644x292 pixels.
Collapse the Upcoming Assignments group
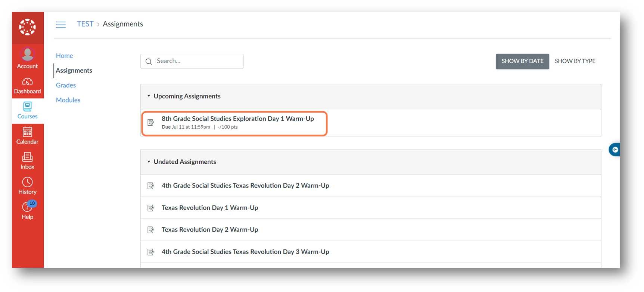click(x=149, y=96)
